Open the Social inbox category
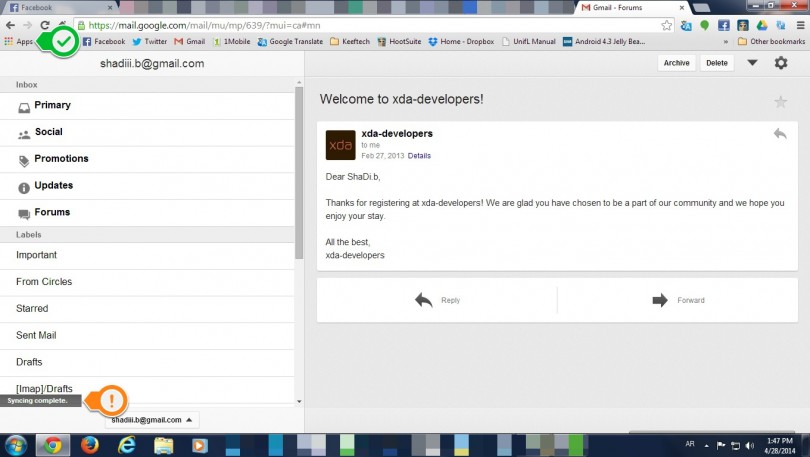810x457 pixels. [48, 132]
